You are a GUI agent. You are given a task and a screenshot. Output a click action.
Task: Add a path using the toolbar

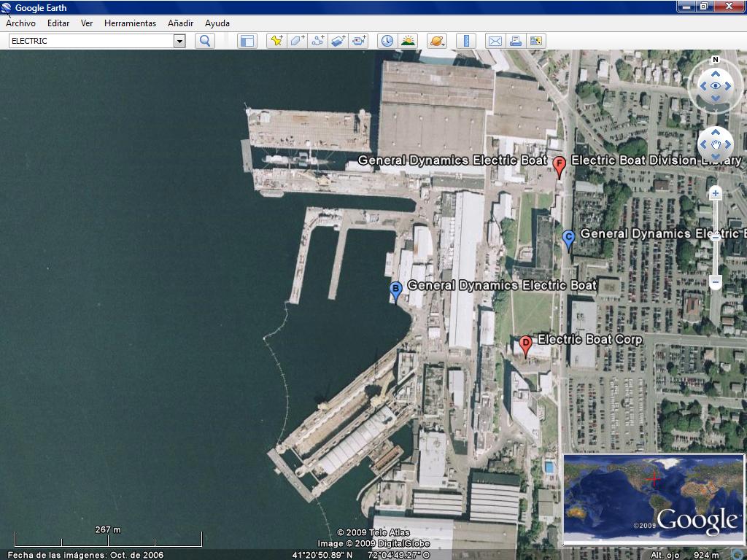[317, 41]
